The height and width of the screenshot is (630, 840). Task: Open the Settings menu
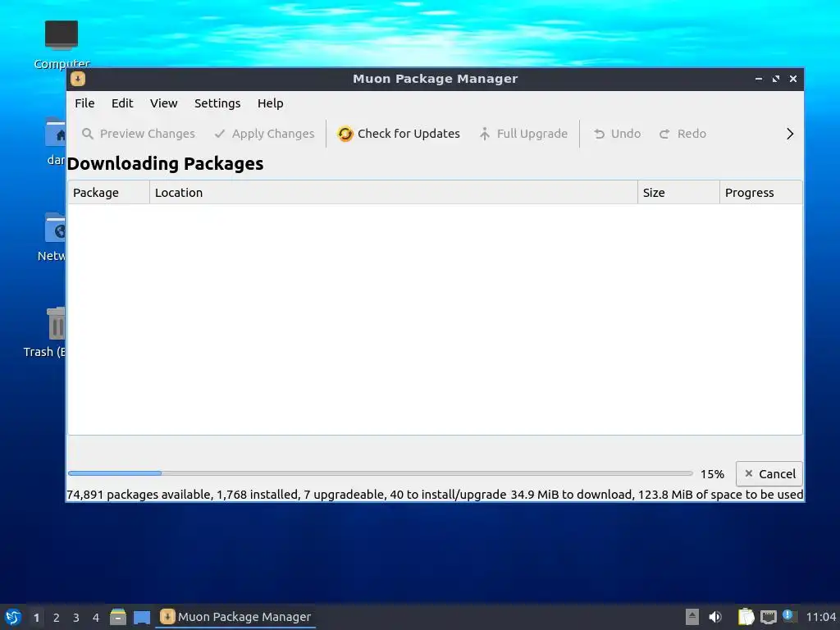pos(217,103)
